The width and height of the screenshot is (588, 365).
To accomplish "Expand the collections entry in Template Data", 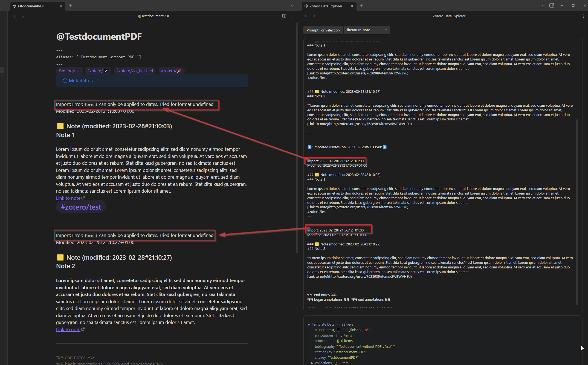I will point(312,363).
